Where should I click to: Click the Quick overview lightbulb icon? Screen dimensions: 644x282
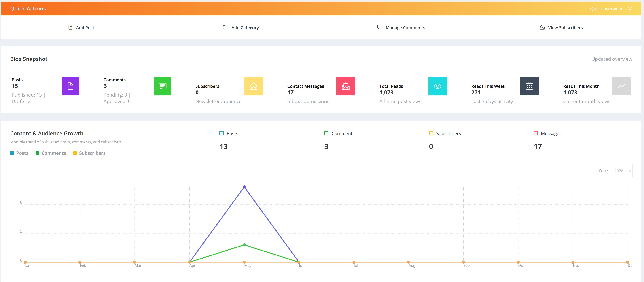tap(630, 9)
